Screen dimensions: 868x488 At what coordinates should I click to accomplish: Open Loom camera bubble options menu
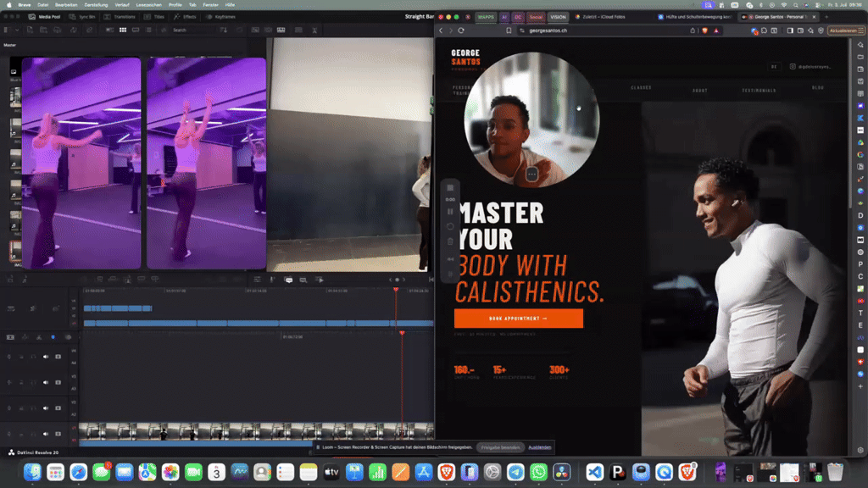click(531, 175)
